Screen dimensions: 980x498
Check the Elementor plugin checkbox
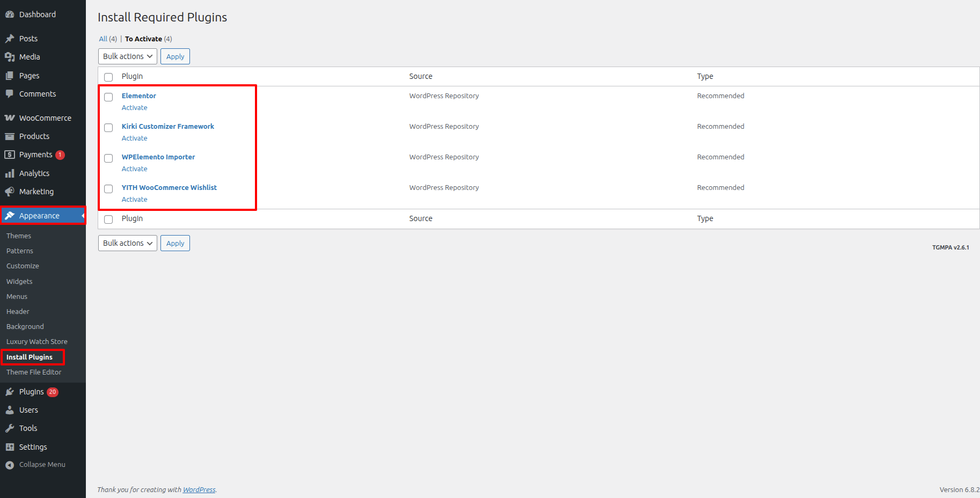[x=108, y=97]
